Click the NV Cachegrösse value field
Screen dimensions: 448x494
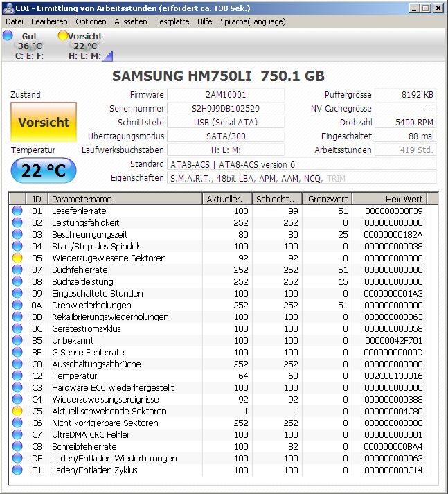point(406,108)
